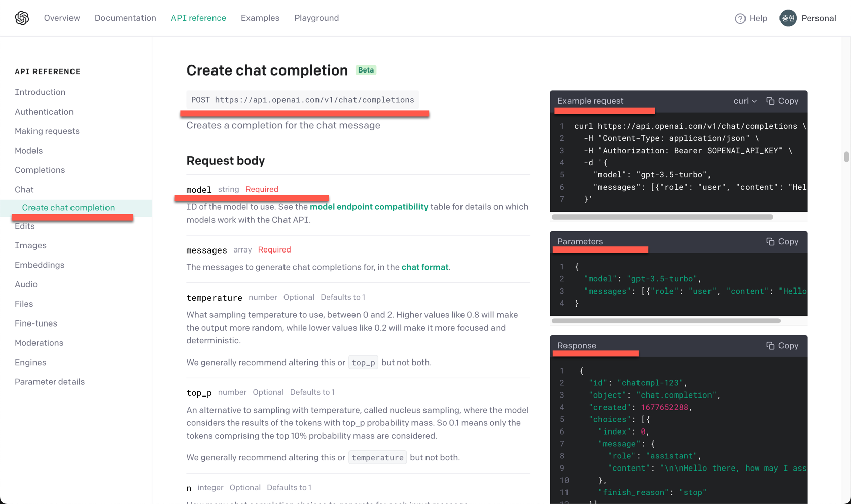Open the Personal account avatar
Image resolution: width=851 pixels, height=504 pixels.
pyautogui.click(x=788, y=18)
